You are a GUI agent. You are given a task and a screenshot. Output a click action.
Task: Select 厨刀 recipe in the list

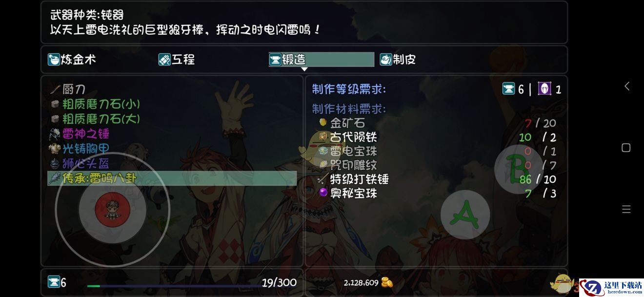[68, 89]
